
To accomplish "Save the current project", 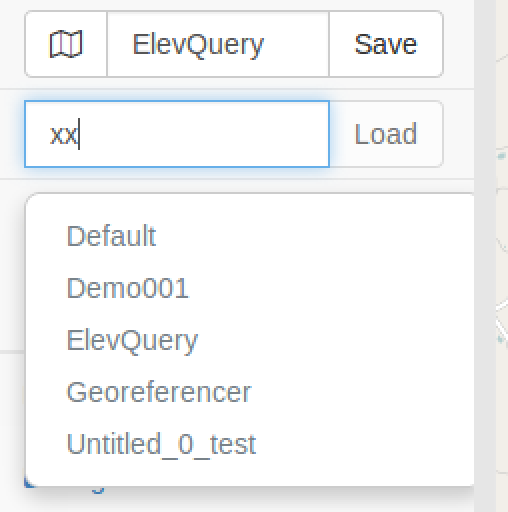I will (386, 44).
